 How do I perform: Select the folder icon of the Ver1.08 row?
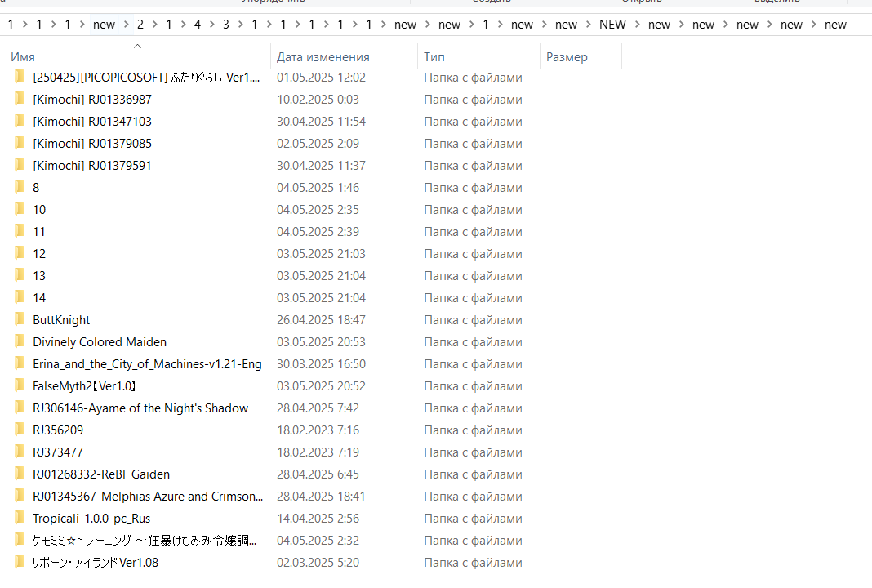point(20,562)
